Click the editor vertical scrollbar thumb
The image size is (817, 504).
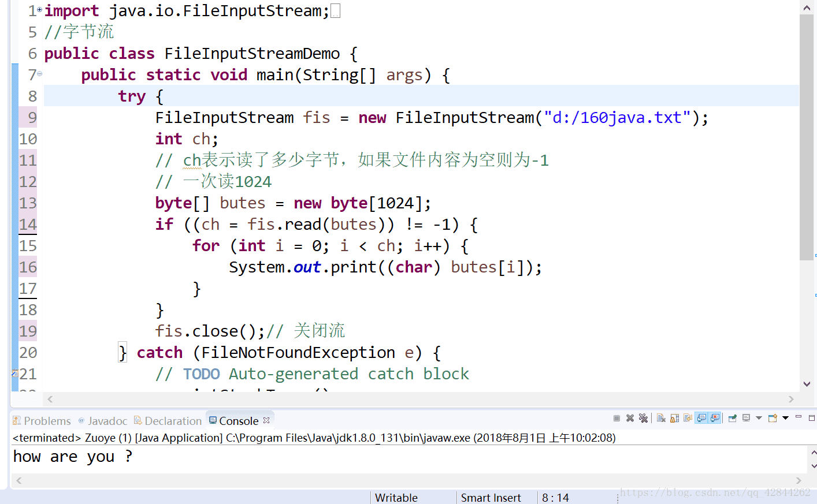(807, 137)
